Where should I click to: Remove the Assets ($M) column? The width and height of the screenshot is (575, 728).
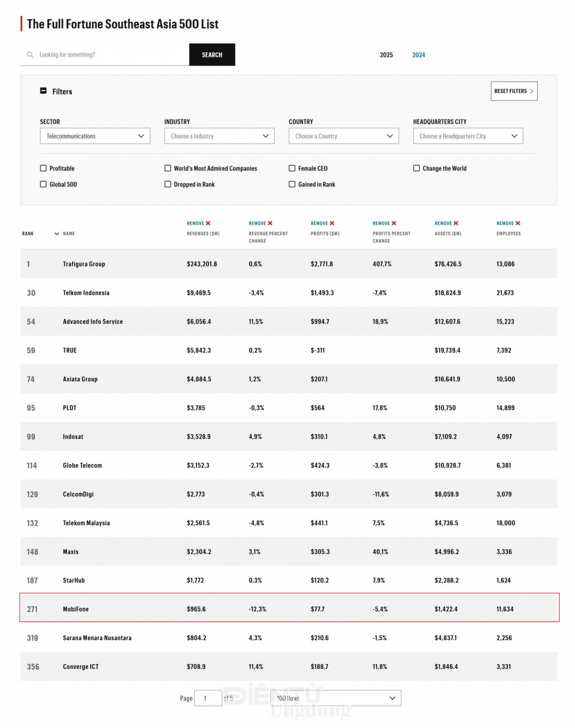coord(456,223)
